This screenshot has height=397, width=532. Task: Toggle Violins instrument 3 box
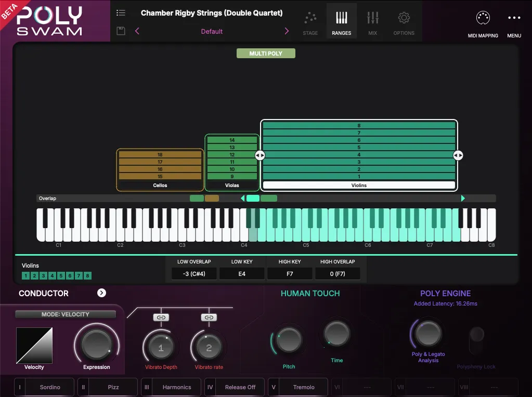(x=43, y=275)
